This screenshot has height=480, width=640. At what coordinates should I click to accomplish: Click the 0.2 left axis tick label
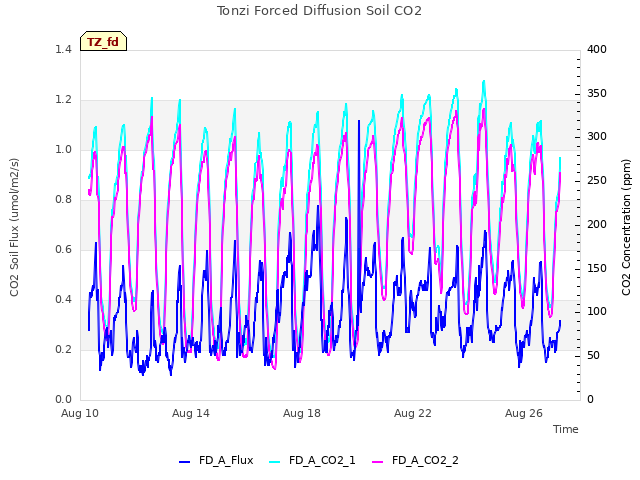(x=63, y=350)
